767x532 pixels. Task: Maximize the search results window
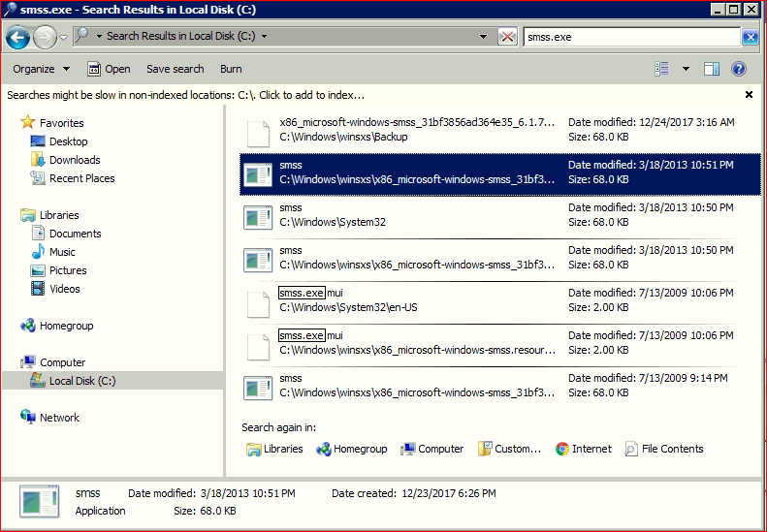[734, 10]
